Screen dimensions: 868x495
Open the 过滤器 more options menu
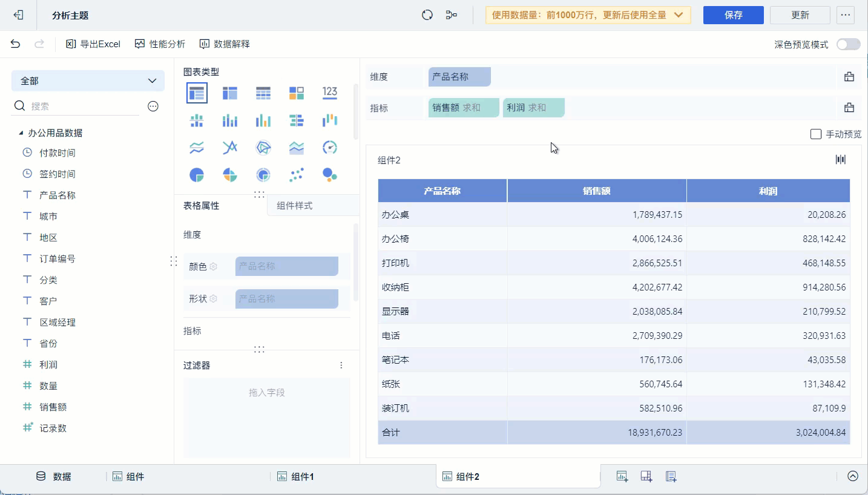pyautogui.click(x=341, y=366)
